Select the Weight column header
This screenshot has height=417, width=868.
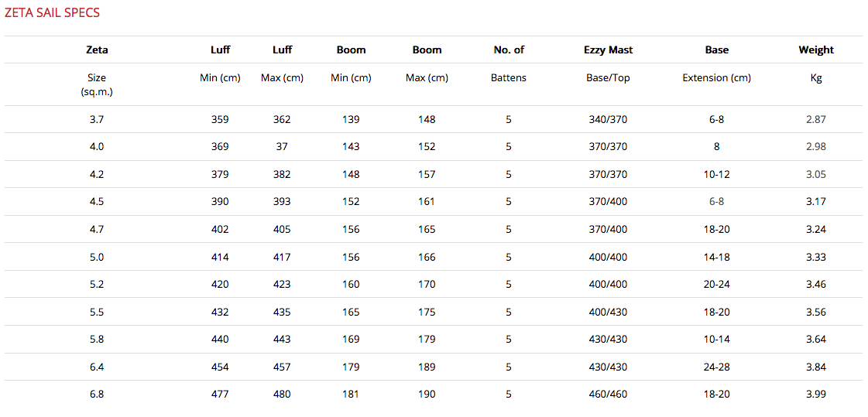click(x=816, y=50)
